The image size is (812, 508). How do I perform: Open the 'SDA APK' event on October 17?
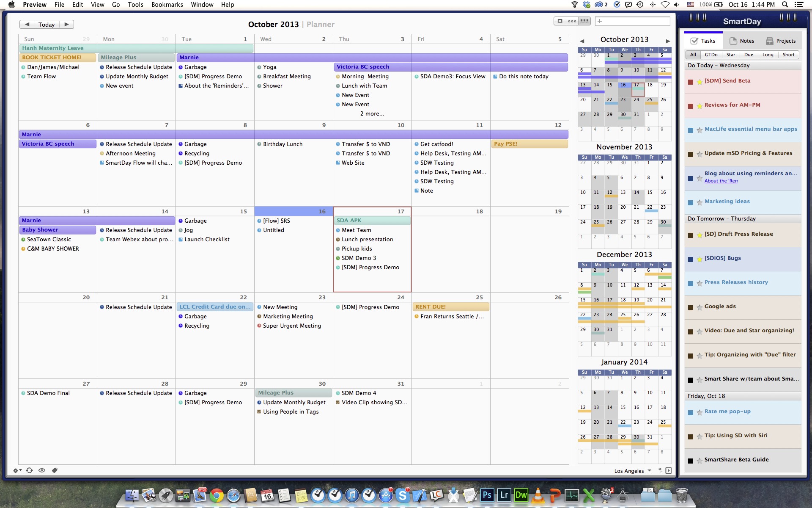pyautogui.click(x=372, y=221)
